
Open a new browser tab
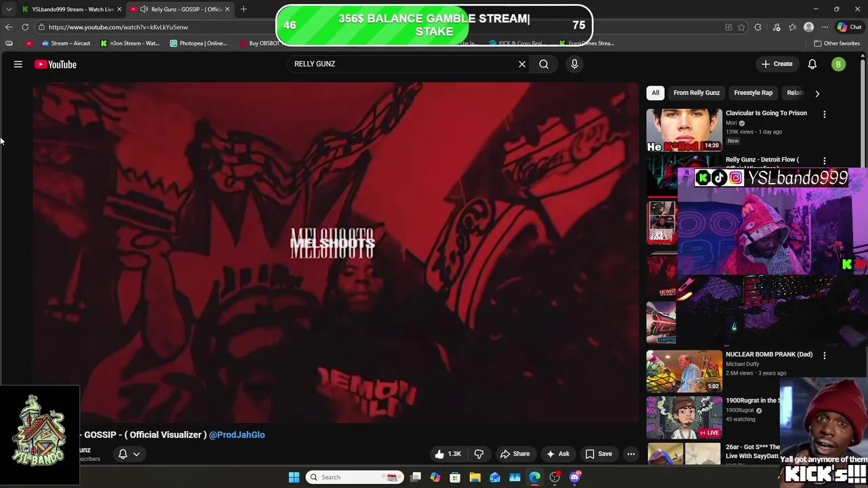pyautogui.click(x=243, y=9)
